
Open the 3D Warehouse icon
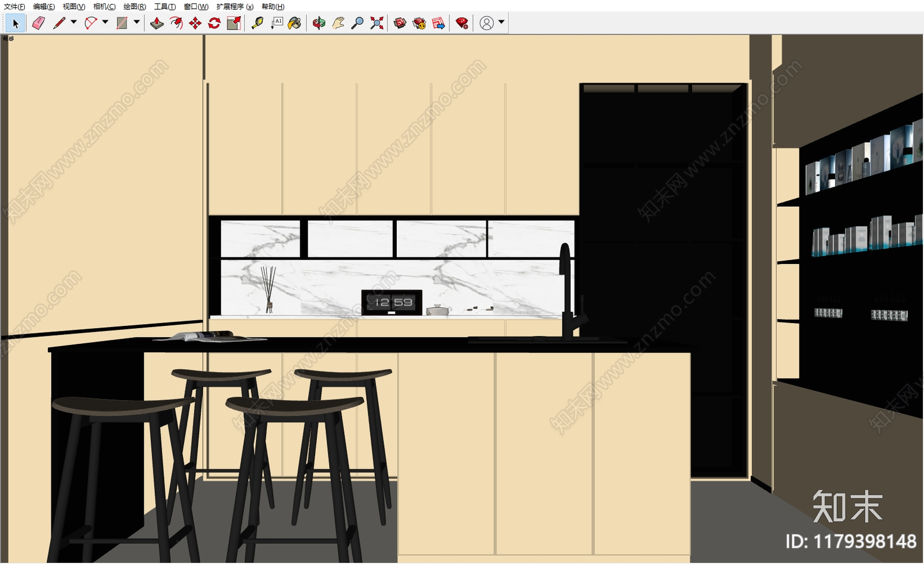pos(400,23)
